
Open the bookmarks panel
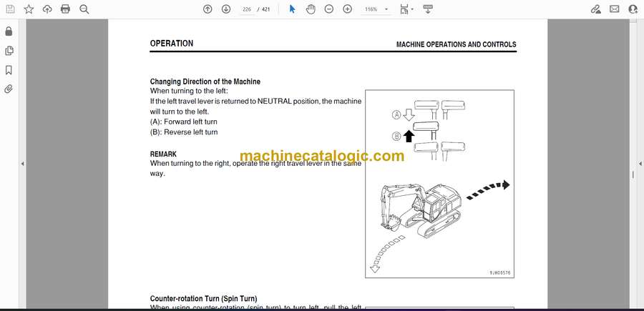9,70
